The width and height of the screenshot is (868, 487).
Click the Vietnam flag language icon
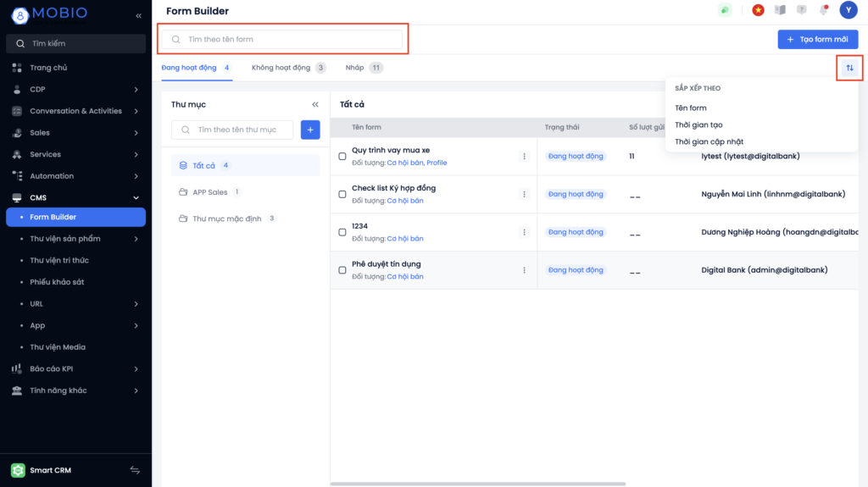(758, 10)
